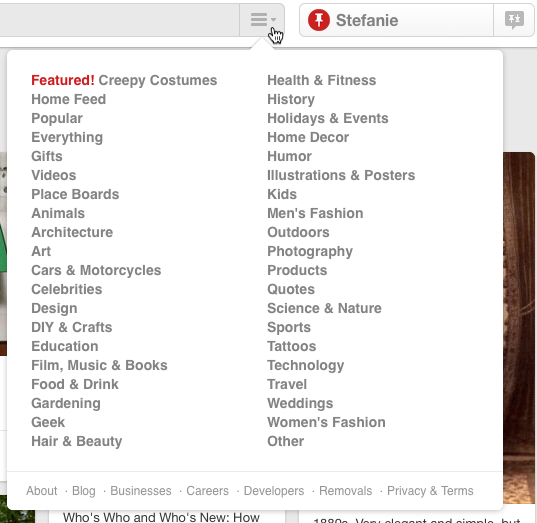Select the Popular category

pyautogui.click(x=57, y=119)
